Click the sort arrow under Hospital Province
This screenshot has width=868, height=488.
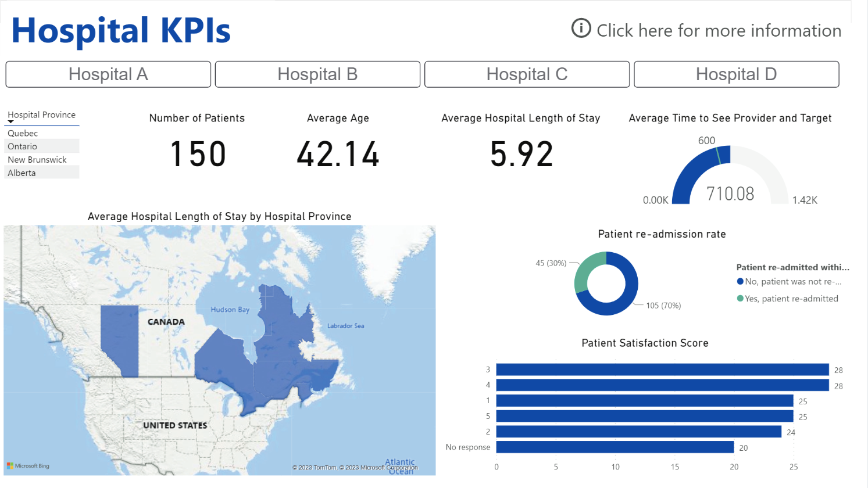10,122
